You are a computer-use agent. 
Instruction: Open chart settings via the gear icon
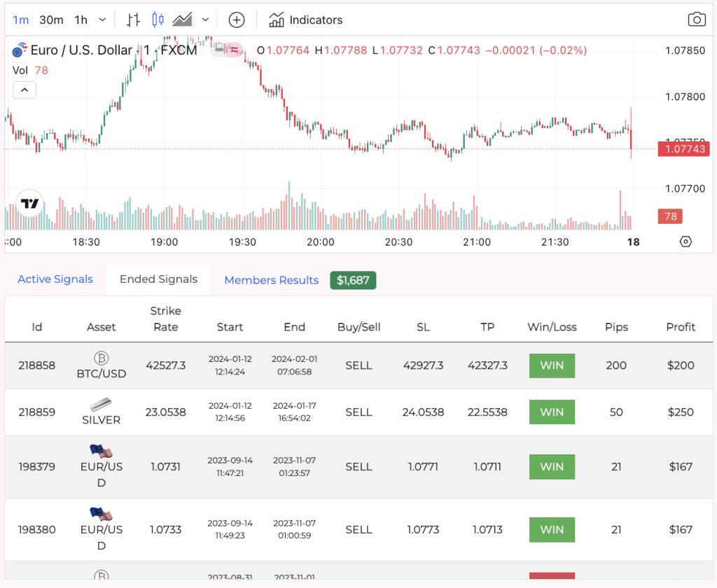click(685, 241)
